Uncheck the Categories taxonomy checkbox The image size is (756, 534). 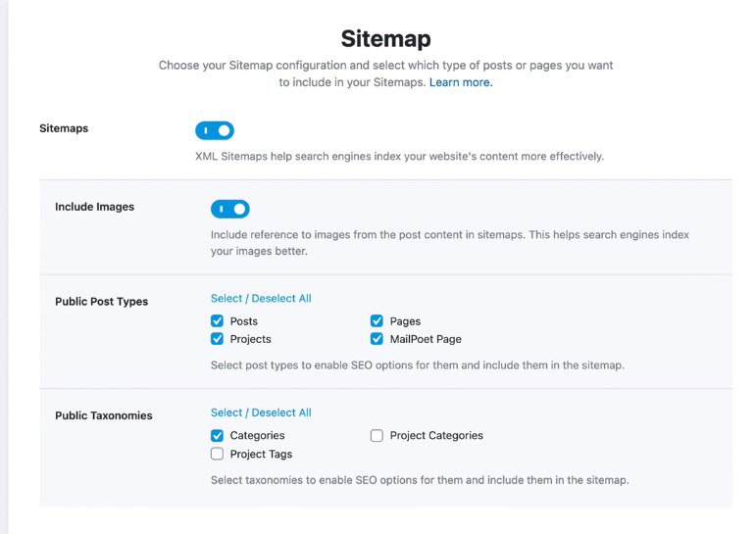point(217,436)
